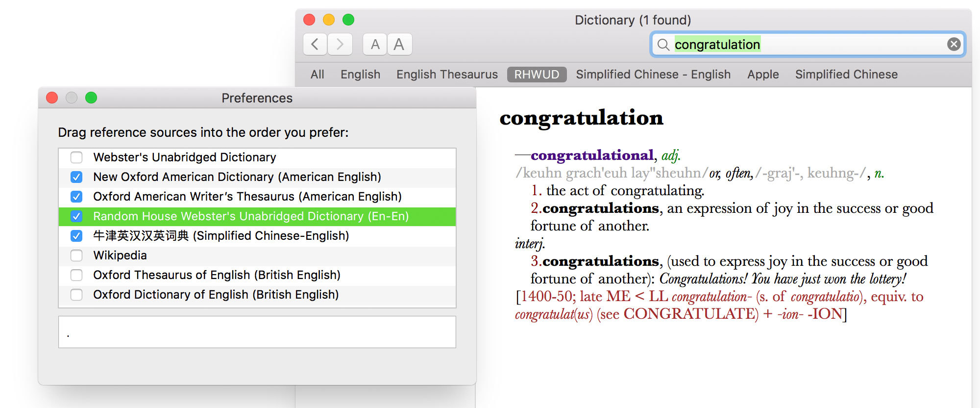Select the RHWUD tab
Image resolution: width=980 pixels, height=408 pixels.
(537, 75)
